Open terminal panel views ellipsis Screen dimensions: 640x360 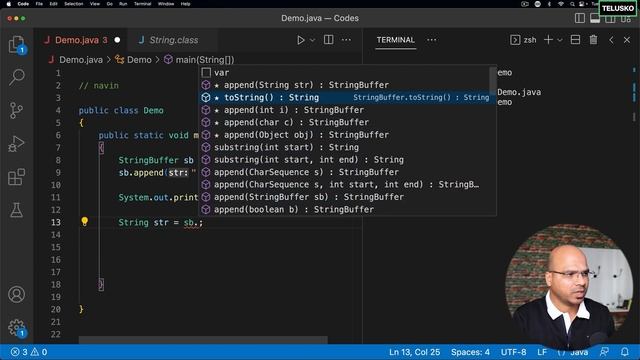[431, 40]
